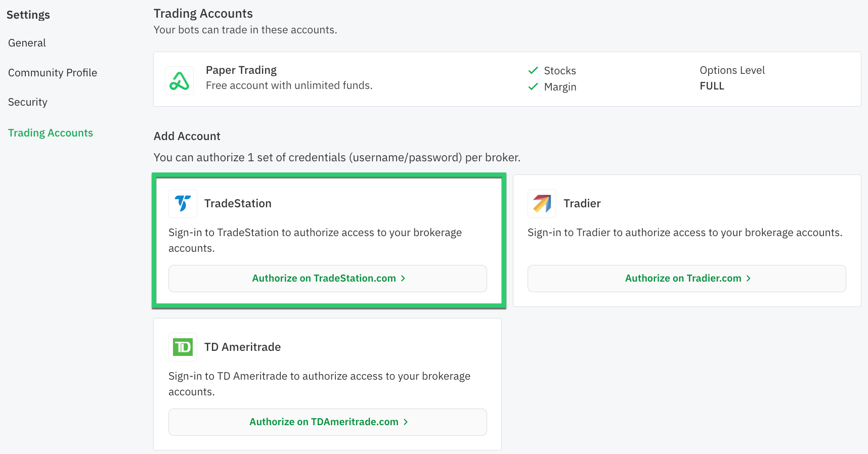Select the TD Ameritrade logo icon
This screenshot has height=454, width=868.
[183, 347]
